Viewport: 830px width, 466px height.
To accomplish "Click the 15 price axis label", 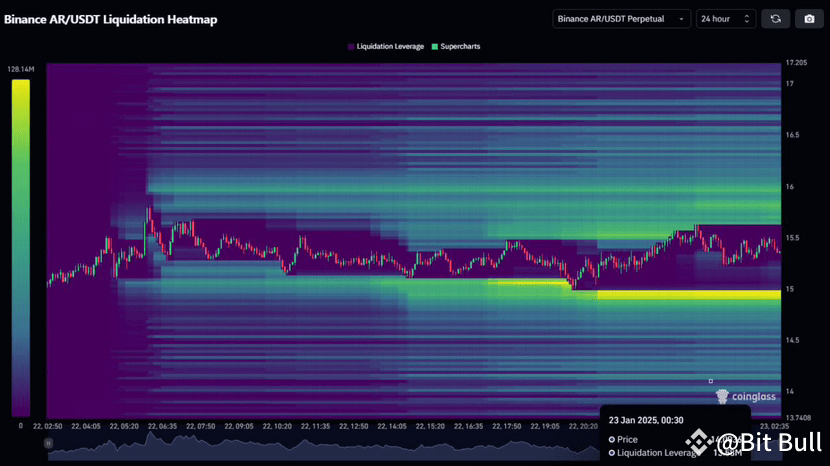I will (x=790, y=289).
